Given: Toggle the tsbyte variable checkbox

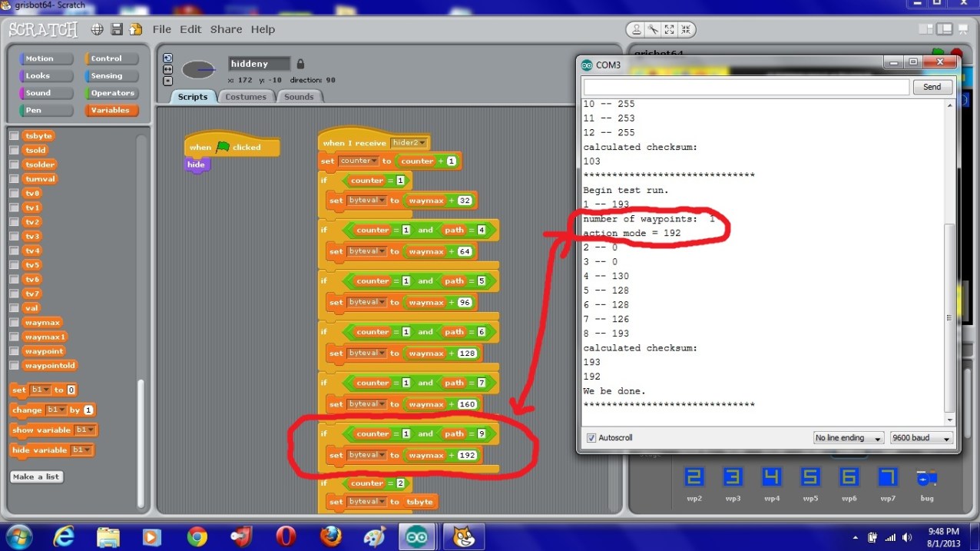Looking at the screenshot, I should click(14, 136).
